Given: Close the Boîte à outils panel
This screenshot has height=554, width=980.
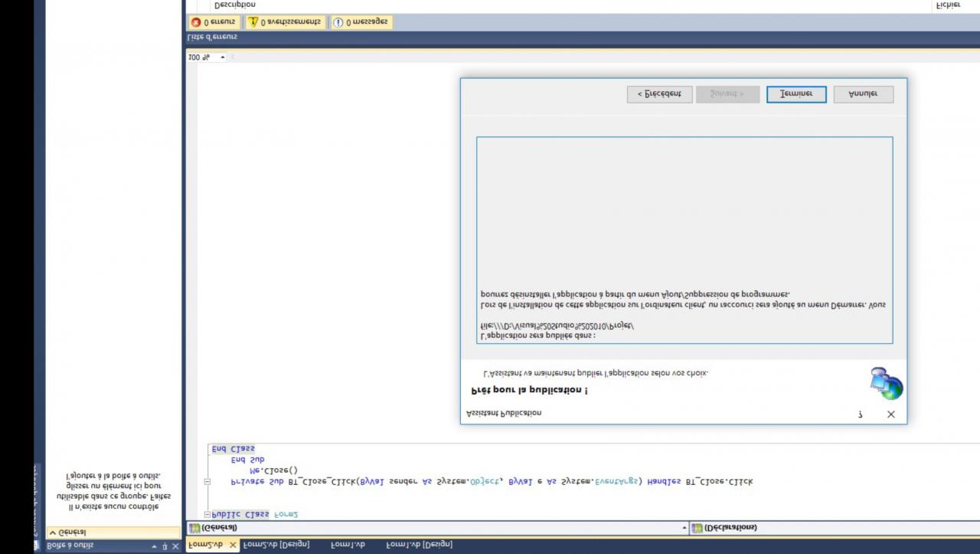Looking at the screenshot, I should click(175, 546).
